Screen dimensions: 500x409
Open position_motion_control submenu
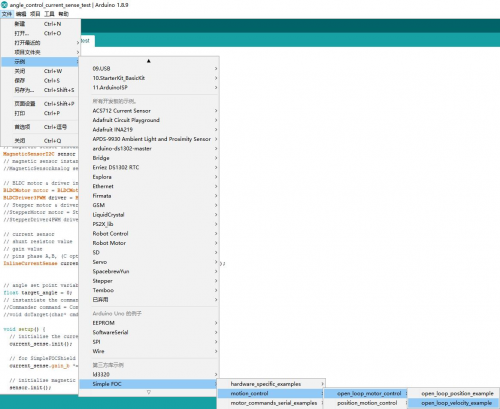tap(366, 403)
